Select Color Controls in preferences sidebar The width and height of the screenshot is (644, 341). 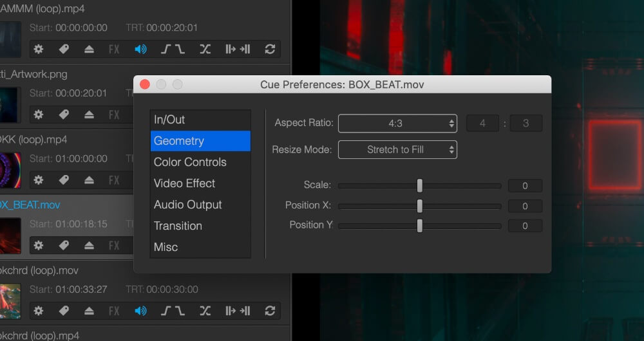(200, 162)
